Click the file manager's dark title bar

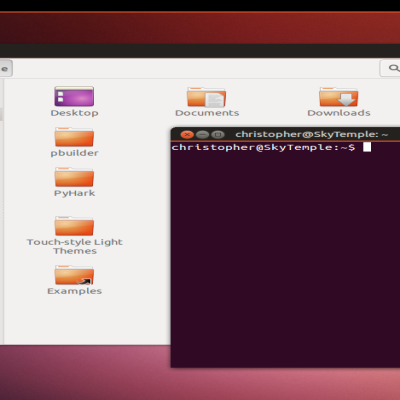pyautogui.click(x=200, y=51)
